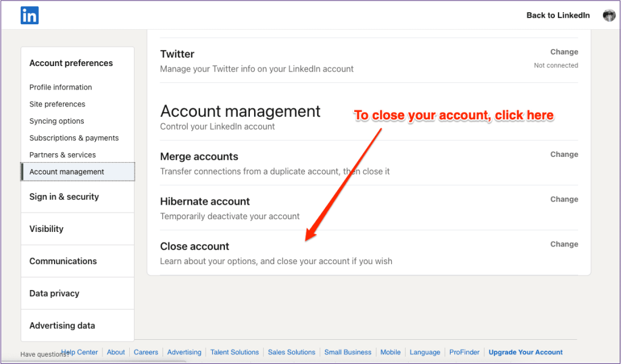Open the ProFinder footer link

tap(464, 352)
